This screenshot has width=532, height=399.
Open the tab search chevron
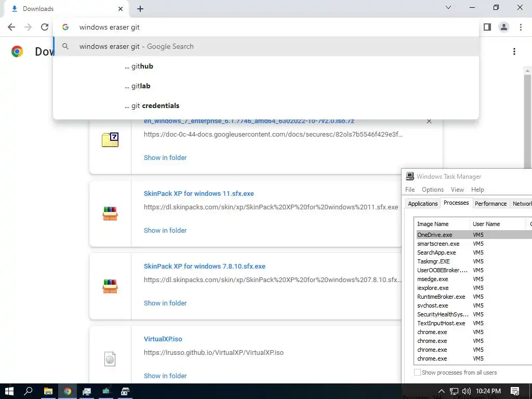(x=448, y=7)
